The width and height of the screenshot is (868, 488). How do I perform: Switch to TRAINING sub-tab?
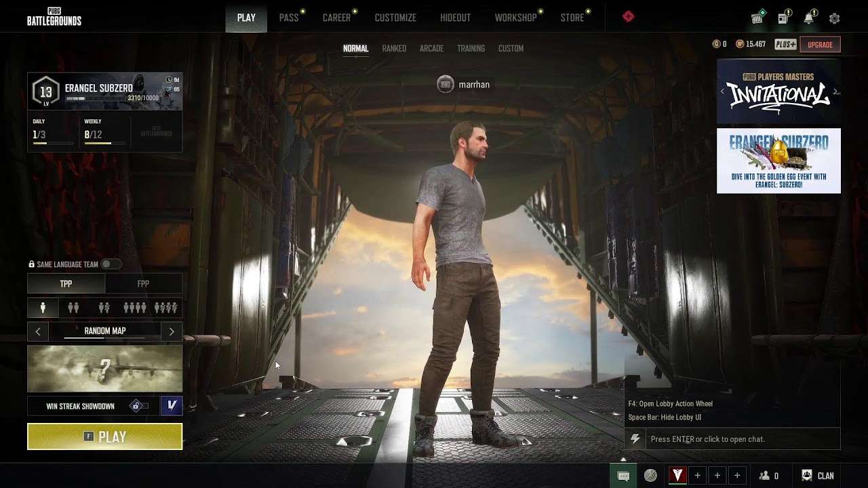tap(471, 49)
